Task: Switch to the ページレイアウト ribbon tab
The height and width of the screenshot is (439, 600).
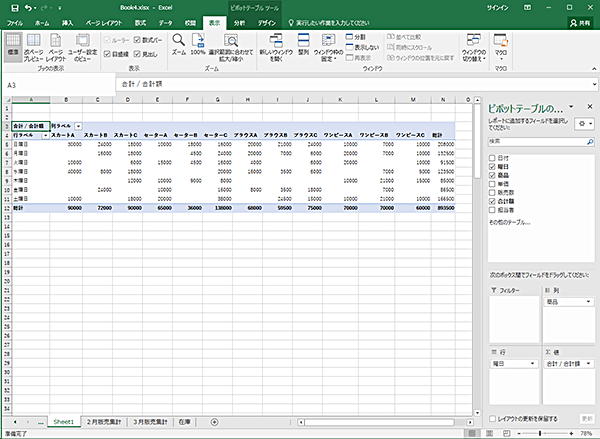Action: (x=104, y=23)
